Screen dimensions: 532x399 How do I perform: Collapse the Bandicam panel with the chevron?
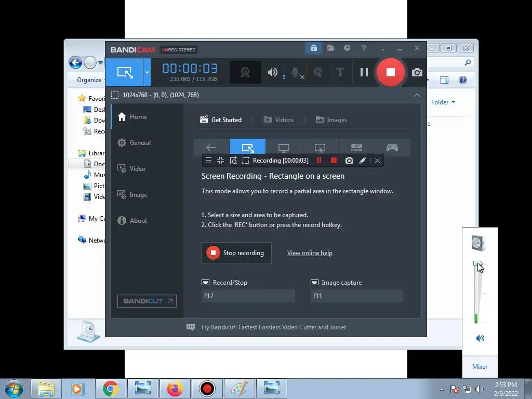pyautogui.click(x=417, y=95)
